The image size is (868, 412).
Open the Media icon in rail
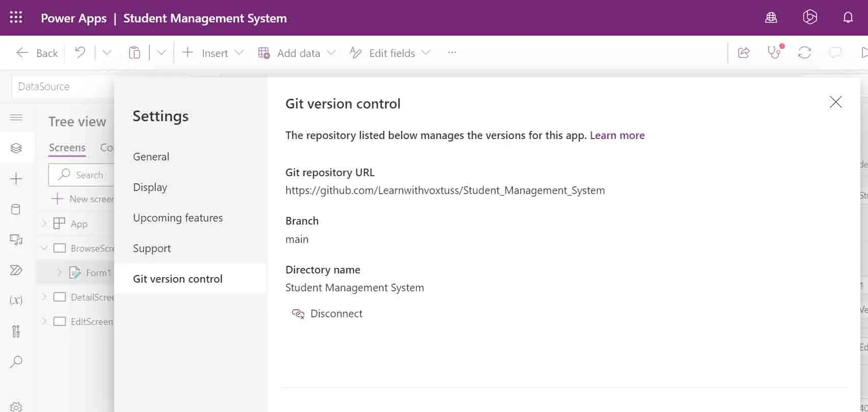point(16,239)
